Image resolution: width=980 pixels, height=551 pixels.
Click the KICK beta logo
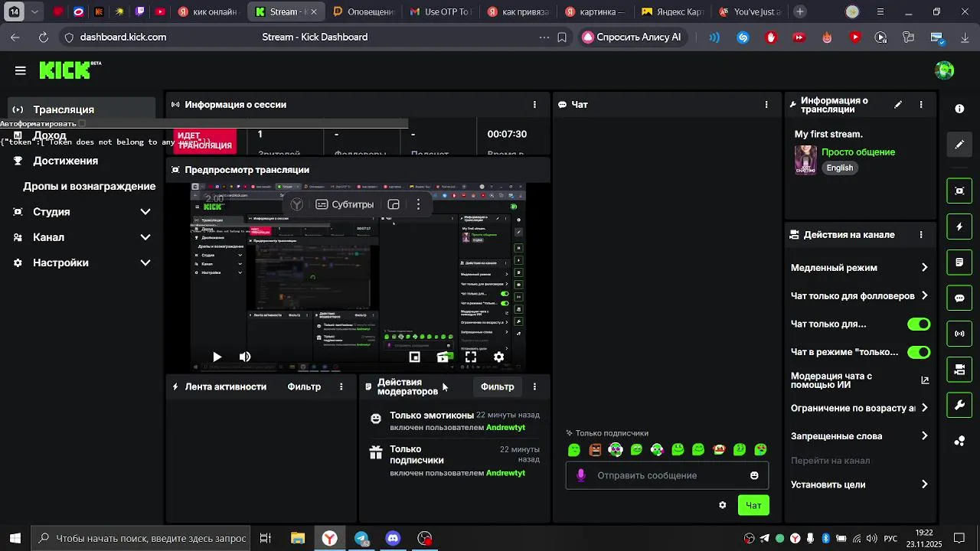coord(70,70)
